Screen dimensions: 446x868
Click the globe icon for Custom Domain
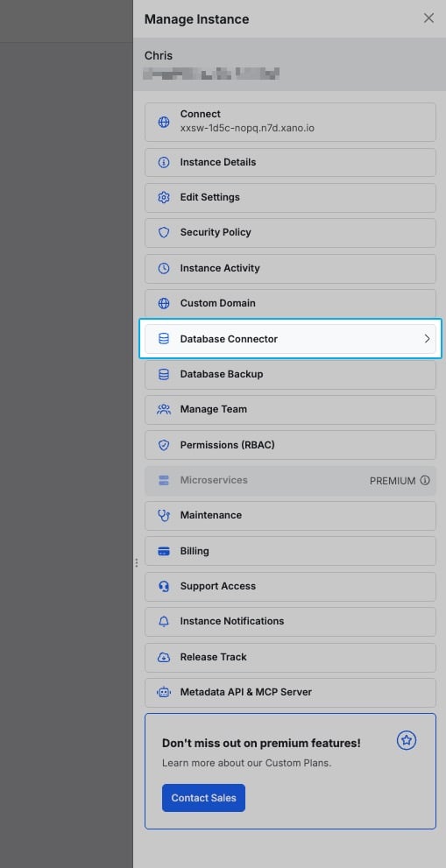[x=164, y=303]
